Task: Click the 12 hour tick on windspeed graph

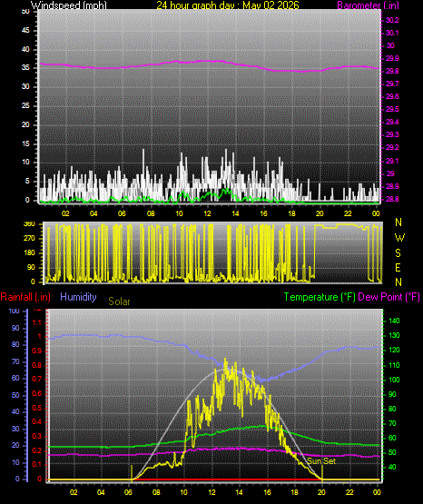Action: (x=207, y=213)
